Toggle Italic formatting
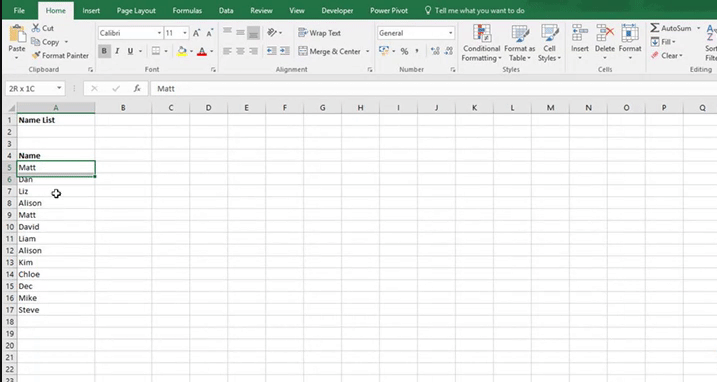The width and height of the screenshot is (717, 382). 117,51
